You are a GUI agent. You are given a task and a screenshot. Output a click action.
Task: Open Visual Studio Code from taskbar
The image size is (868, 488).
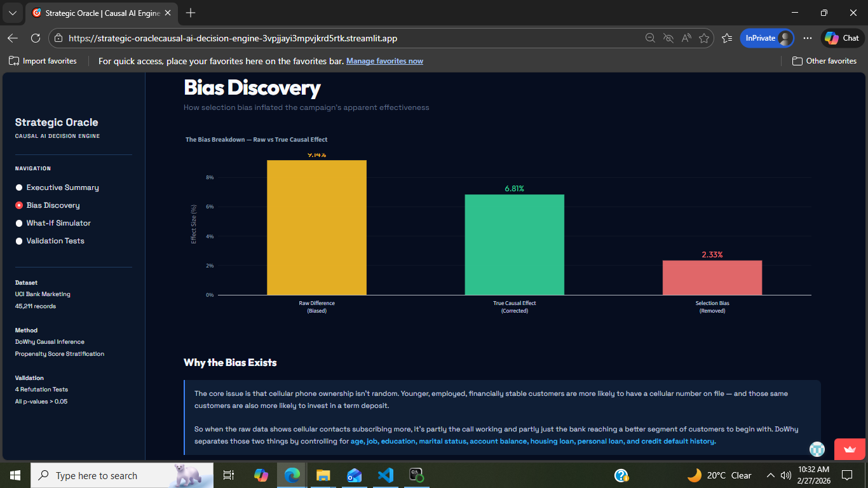386,475
